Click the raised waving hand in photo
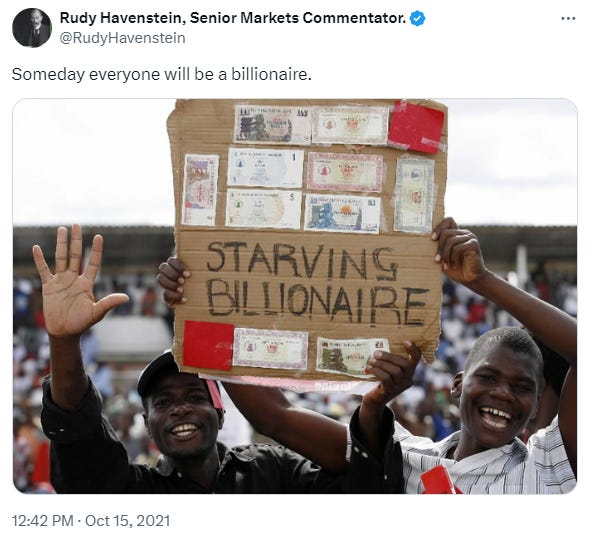The image size is (589, 536). coord(76,281)
